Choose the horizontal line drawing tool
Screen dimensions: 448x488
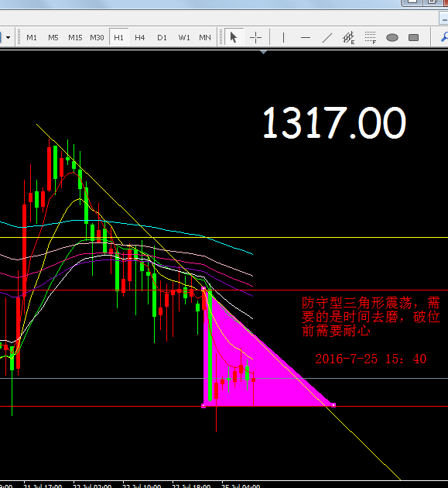(306, 37)
